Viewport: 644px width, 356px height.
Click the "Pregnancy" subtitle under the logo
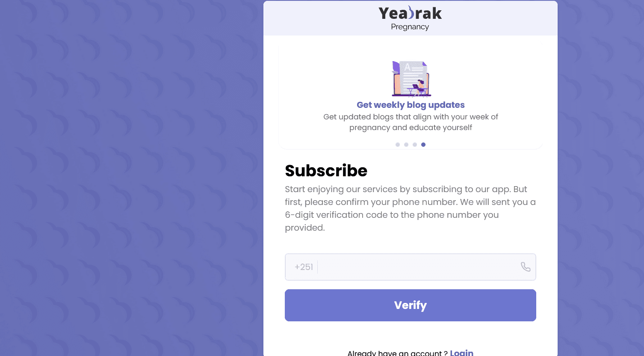410,27
